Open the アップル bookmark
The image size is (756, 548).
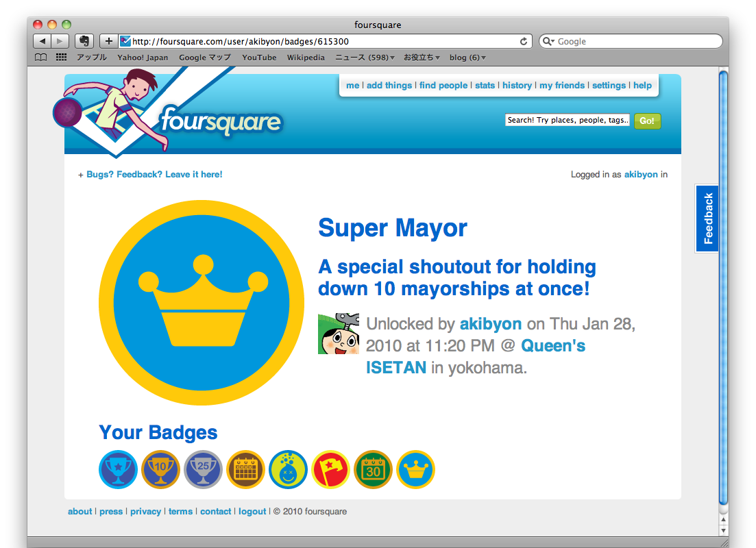[92, 58]
